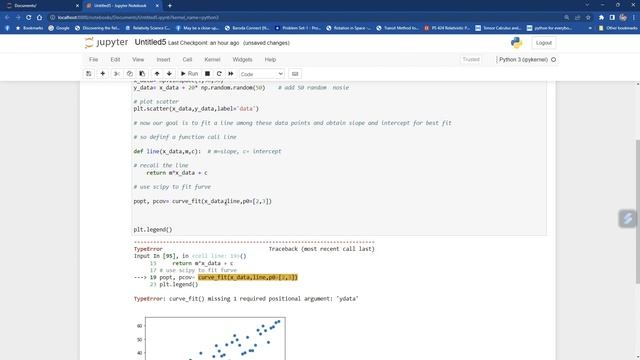Run the current cell
Viewport: 640px width, 360px height.
(x=189, y=74)
